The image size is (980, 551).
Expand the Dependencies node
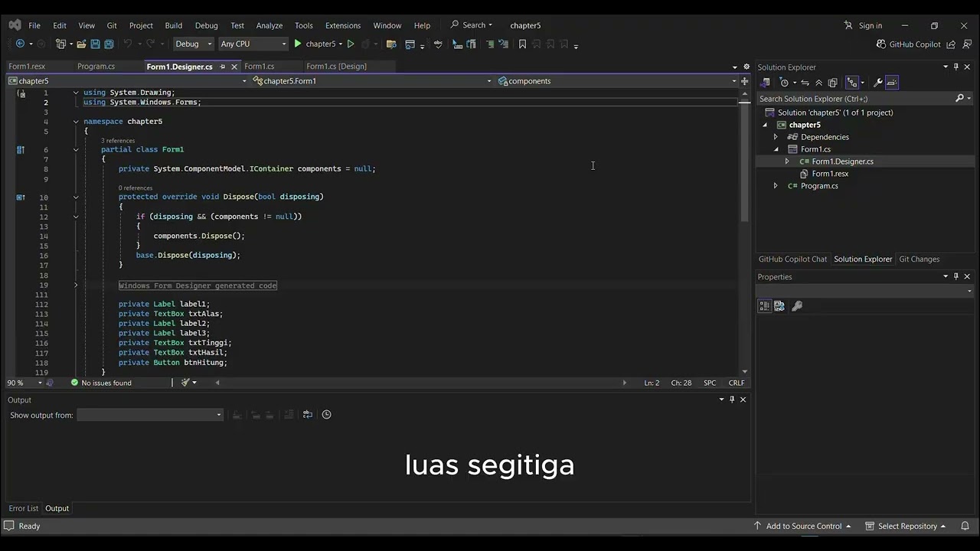point(776,137)
